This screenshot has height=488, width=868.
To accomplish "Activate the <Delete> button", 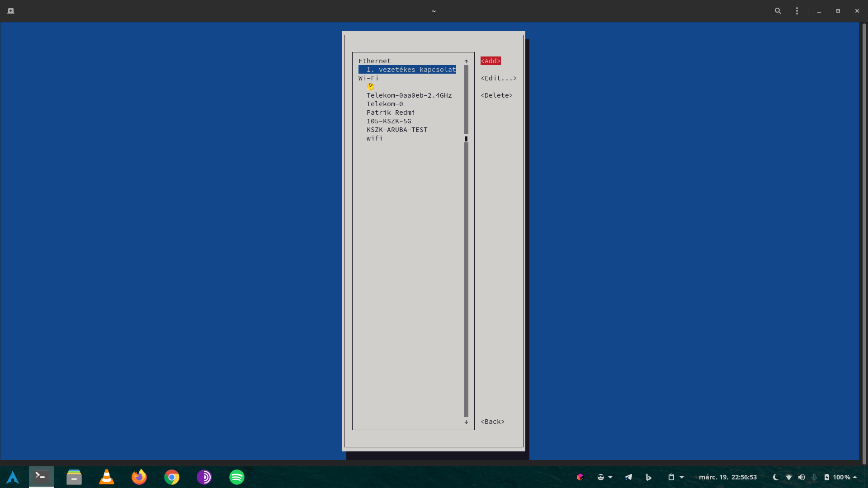I will point(497,95).
